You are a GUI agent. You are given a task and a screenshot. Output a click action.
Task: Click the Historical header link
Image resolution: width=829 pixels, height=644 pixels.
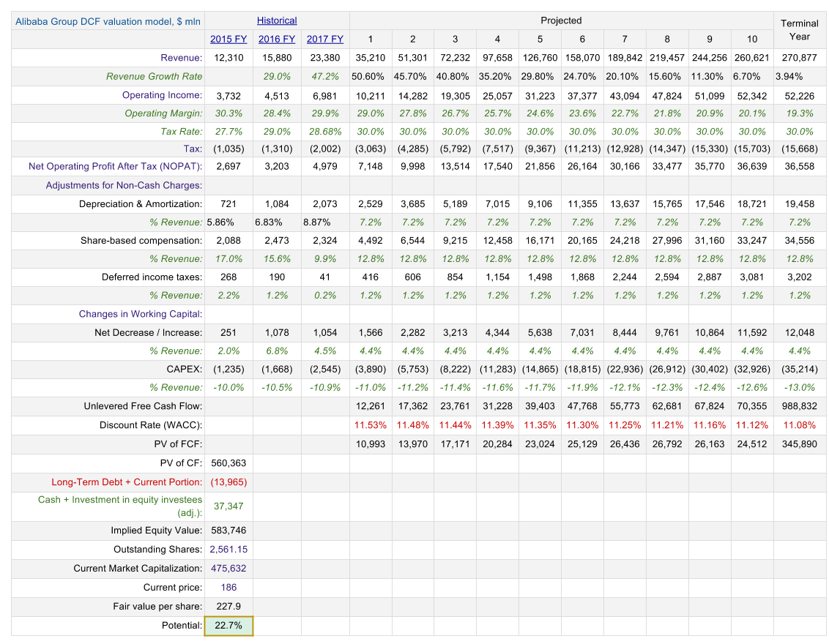click(x=277, y=20)
